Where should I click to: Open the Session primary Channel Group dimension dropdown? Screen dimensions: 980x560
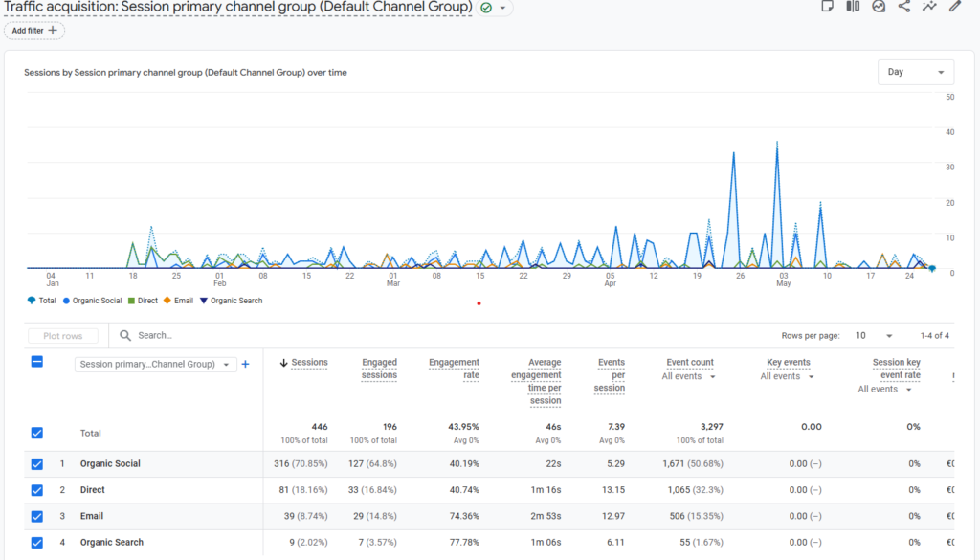tap(156, 365)
